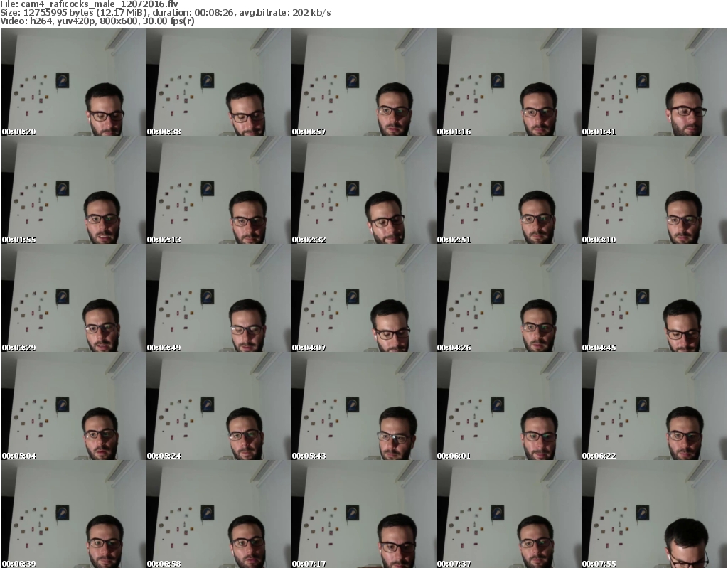Pick the thumbnail stamped 00:02:13
This screenshot has width=728, height=568.
tap(219, 190)
